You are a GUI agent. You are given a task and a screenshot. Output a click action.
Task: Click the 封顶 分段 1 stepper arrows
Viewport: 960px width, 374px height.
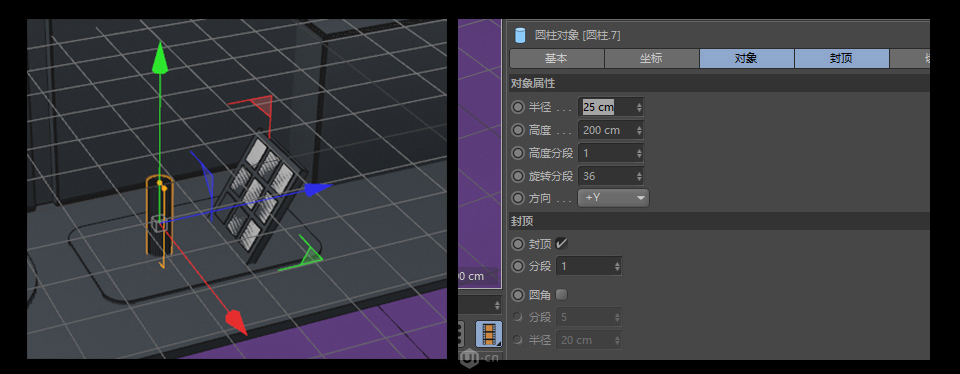click(x=617, y=266)
